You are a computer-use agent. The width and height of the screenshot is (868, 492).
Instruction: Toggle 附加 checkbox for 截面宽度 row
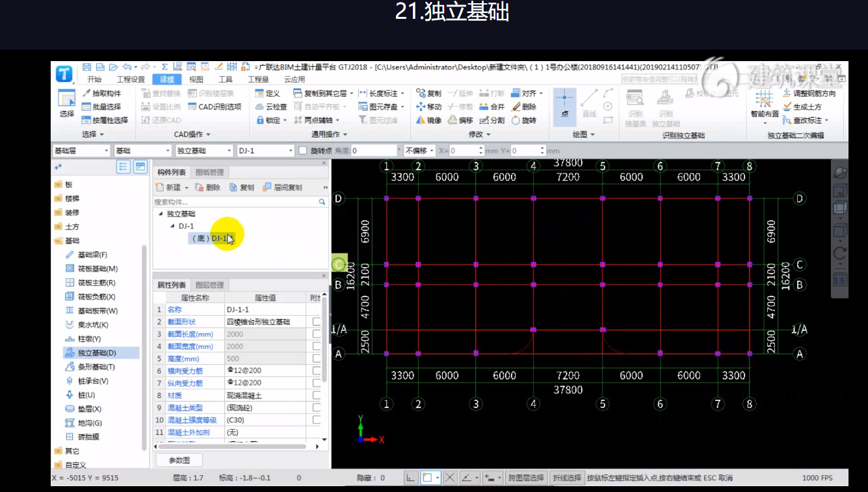[x=316, y=346]
